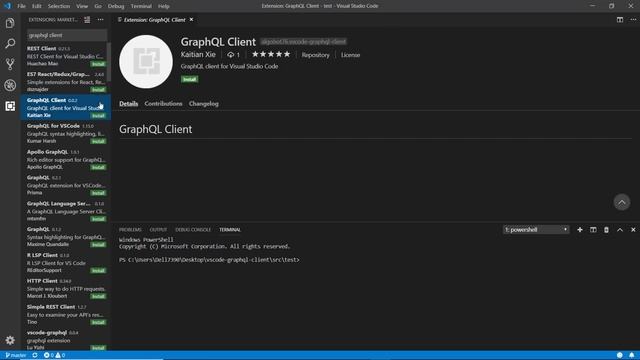Click the extensions search input field
640x360 pixels.
pos(67,35)
